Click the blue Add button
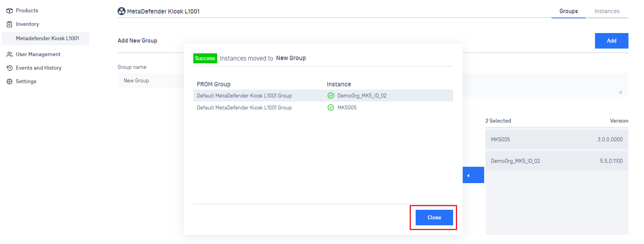 pos(612,41)
